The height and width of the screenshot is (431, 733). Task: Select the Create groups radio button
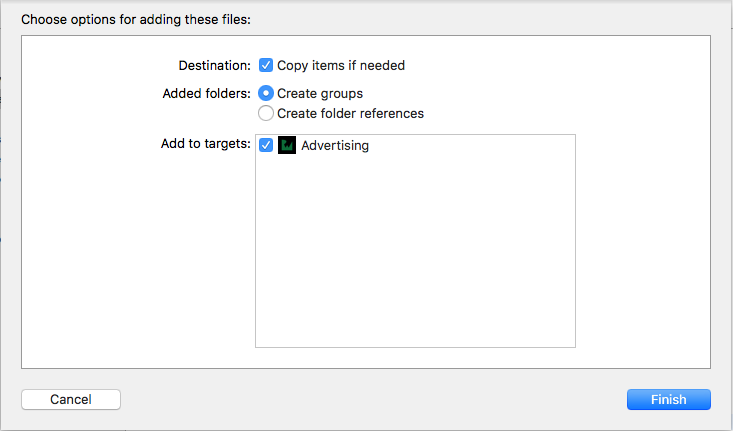[x=266, y=93]
